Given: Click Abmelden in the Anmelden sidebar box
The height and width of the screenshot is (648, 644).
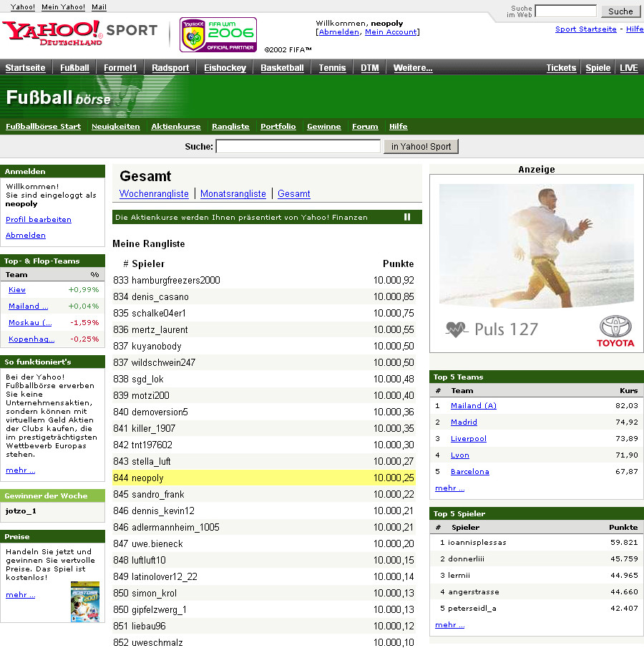Looking at the screenshot, I should coord(26,235).
